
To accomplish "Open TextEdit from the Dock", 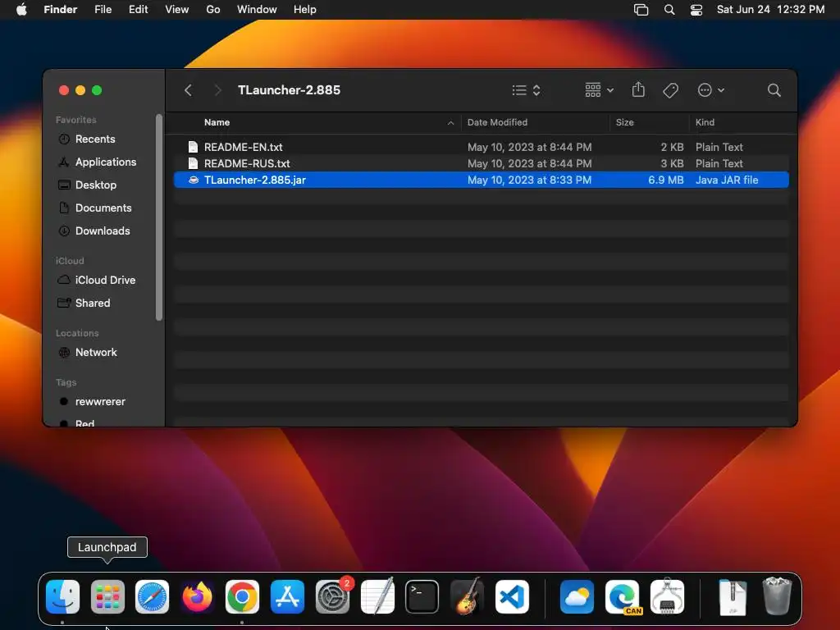I will tap(377, 596).
